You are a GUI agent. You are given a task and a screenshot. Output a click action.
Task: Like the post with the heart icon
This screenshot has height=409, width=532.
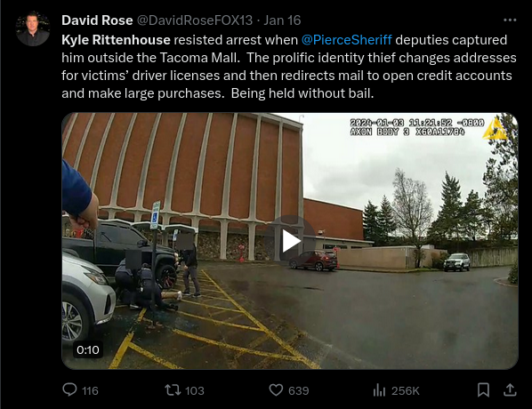click(276, 389)
